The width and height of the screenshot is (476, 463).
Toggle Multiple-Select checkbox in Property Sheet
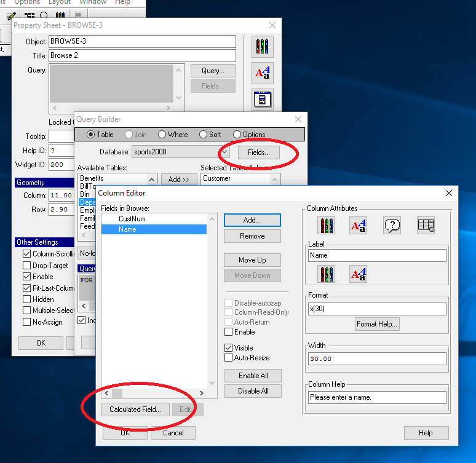click(x=26, y=311)
